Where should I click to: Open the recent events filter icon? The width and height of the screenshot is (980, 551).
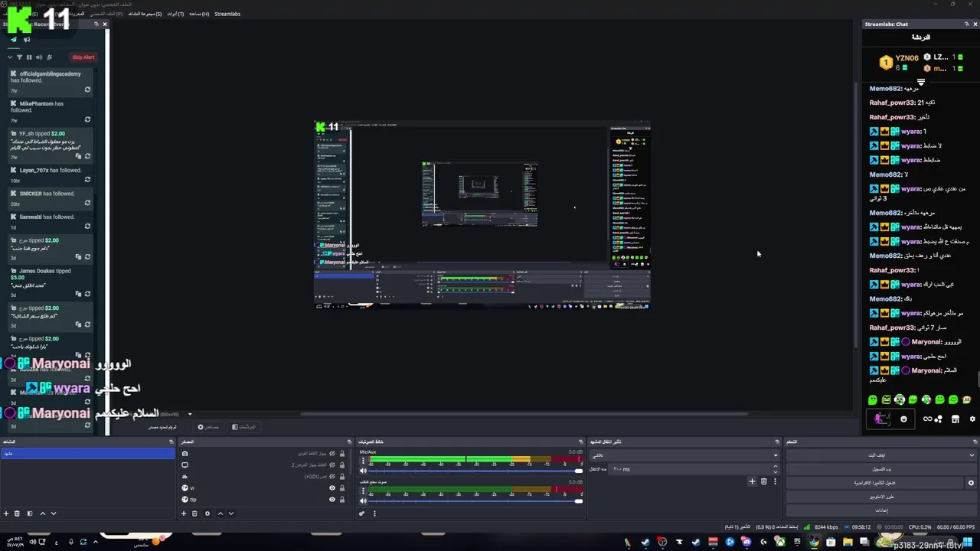(x=21, y=57)
